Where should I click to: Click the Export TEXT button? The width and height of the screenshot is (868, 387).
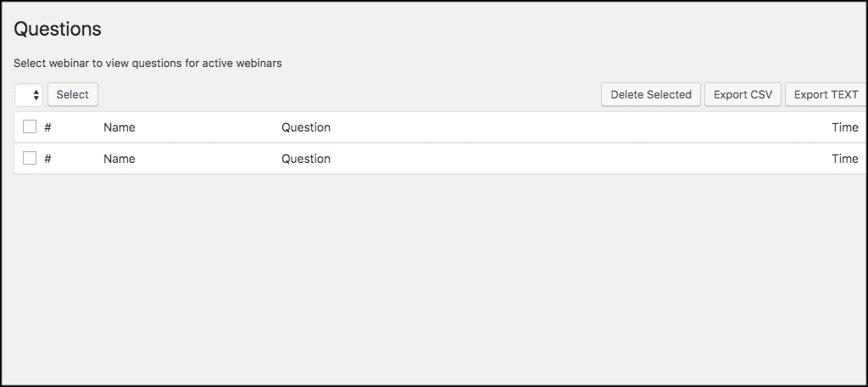coord(826,95)
